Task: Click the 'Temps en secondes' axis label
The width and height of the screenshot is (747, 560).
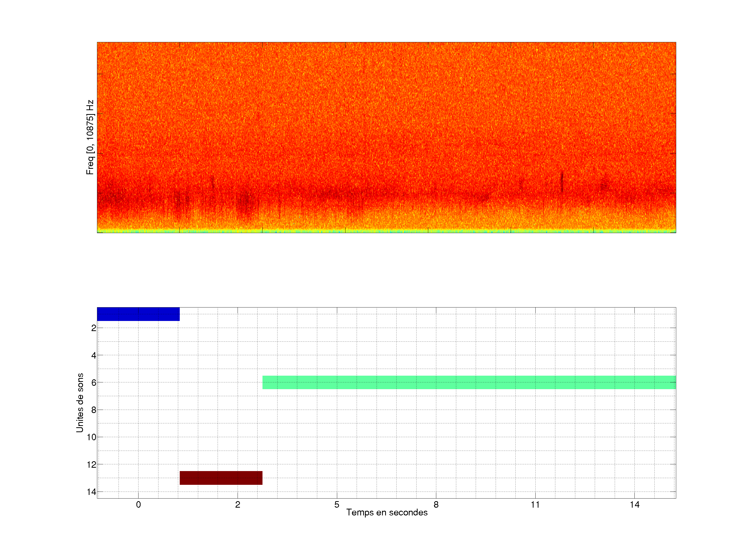Action: pyautogui.click(x=387, y=512)
